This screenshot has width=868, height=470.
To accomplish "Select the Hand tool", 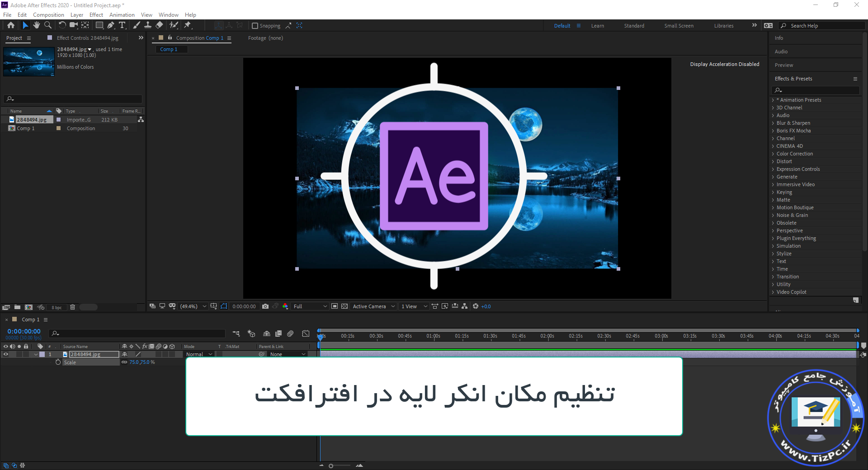I will pyautogui.click(x=36, y=25).
